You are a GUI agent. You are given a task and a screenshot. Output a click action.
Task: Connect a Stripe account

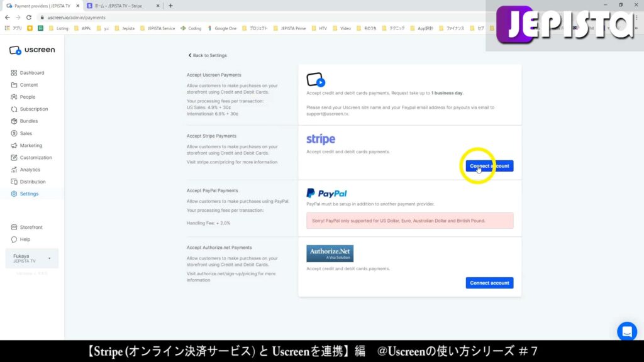point(489,166)
